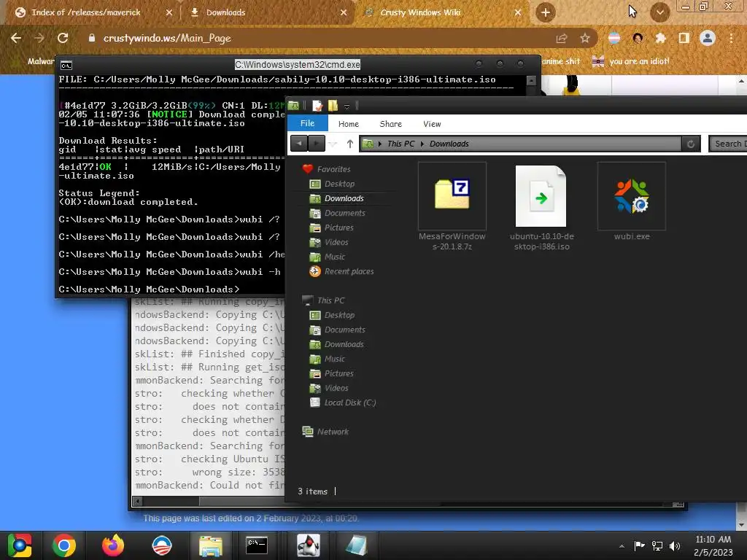Screen dimensions: 747x560
Task: Open the volume control in system tray
Action: pyautogui.click(x=675, y=545)
